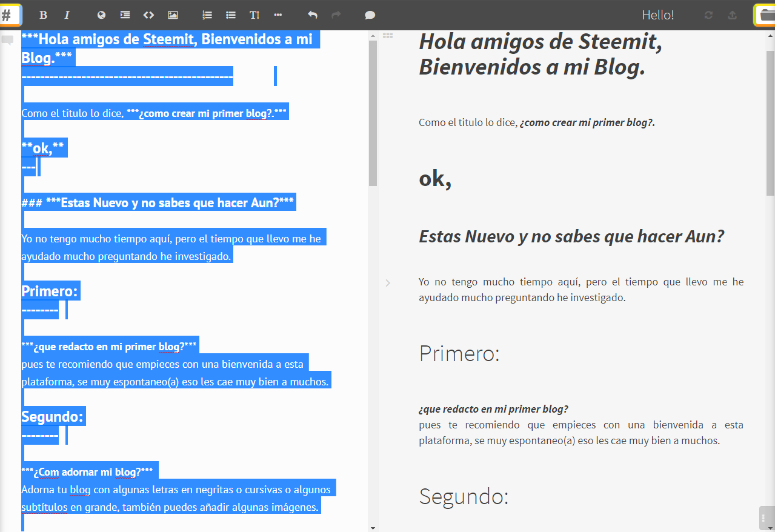The image size is (775, 532).
Task: Redo the last undone edit
Action: pyautogui.click(x=336, y=15)
